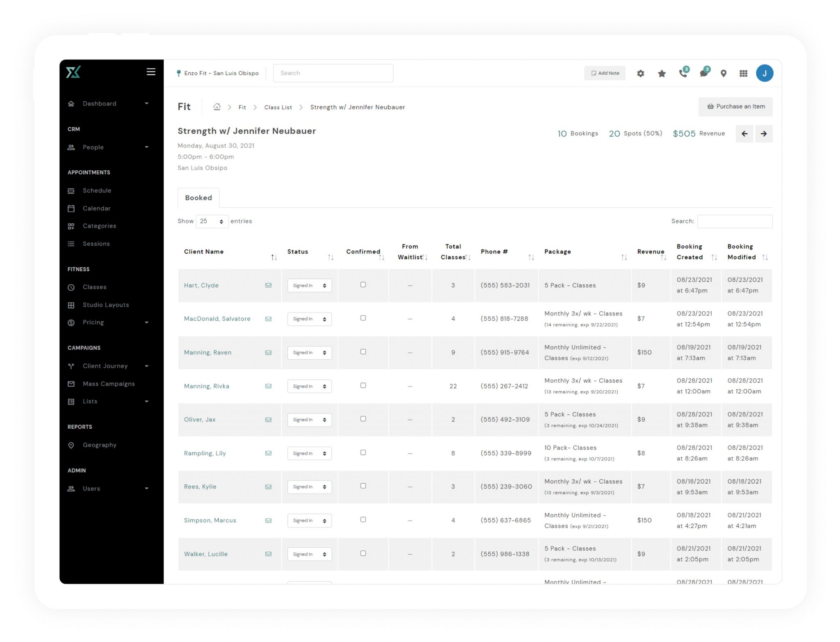This screenshot has width=840, height=642.
Task: Change the show entries count dropdown
Action: tap(212, 222)
